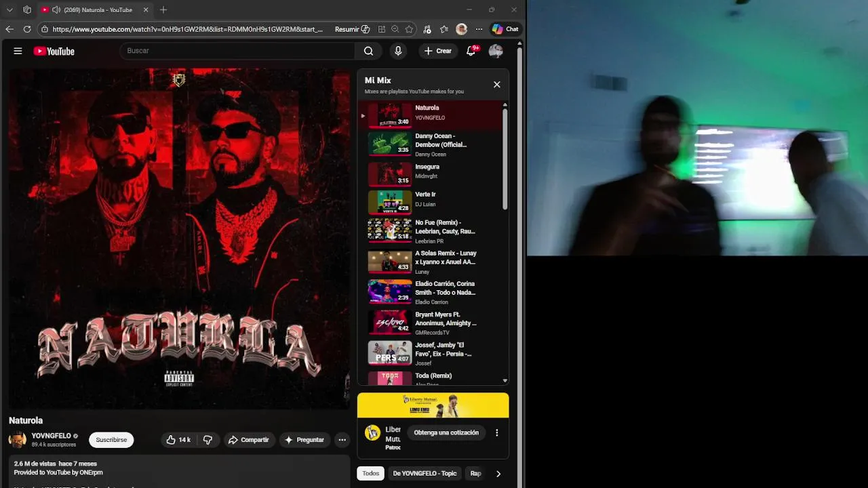868x488 pixels.
Task: Click the '2.6 M de vistas' description text
Action: pos(56,464)
